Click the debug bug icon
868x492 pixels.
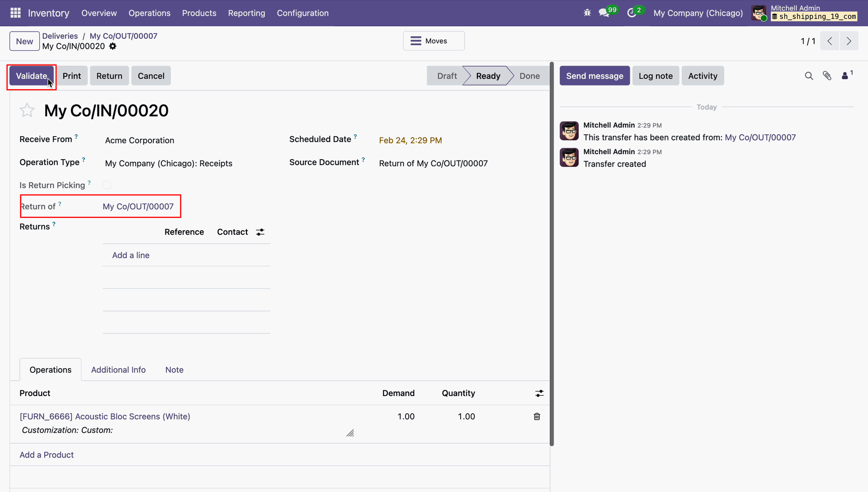[x=587, y=13]
